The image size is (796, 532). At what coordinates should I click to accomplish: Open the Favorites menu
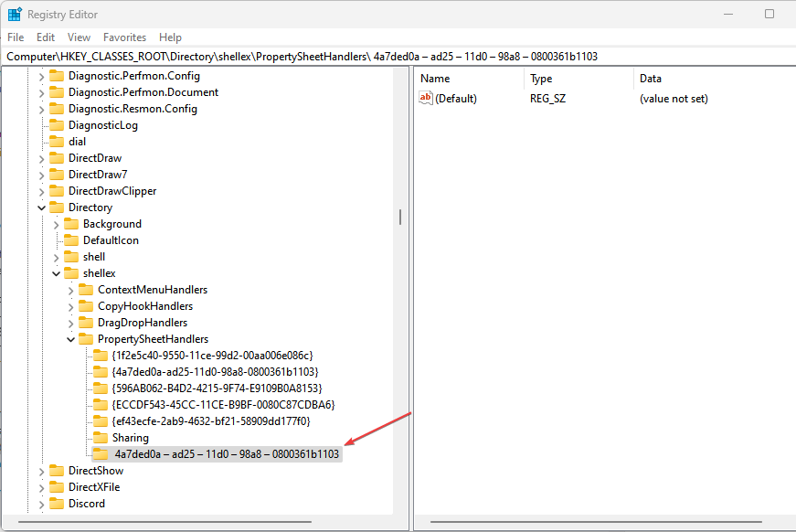(x=124, y=37)
